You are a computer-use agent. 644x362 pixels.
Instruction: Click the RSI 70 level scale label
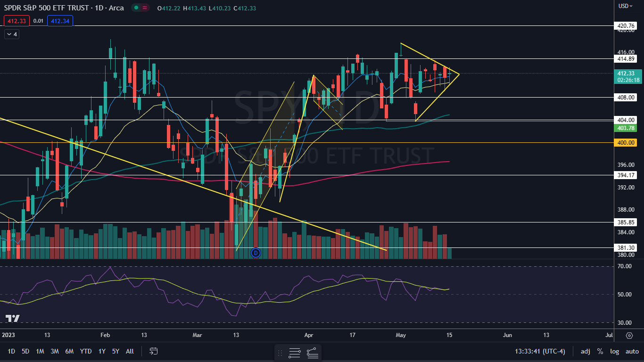click(626, 266)
